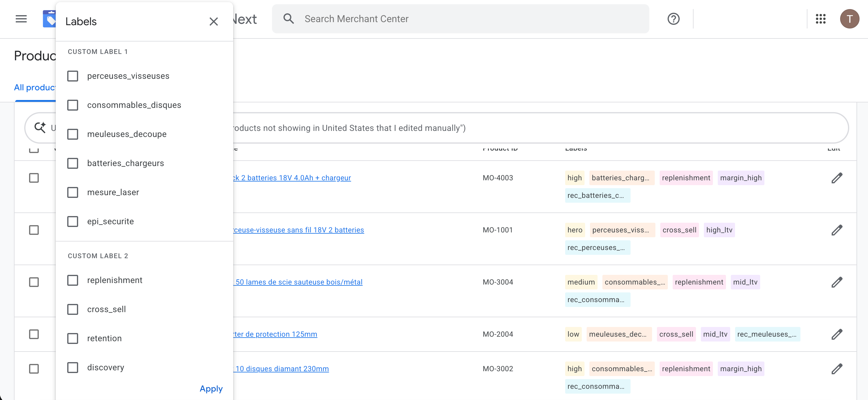Image resolution: width=868 pixels, height=400 pixels.
Task: Select the row checkbox for MO-2004
Action: point(34,334)
